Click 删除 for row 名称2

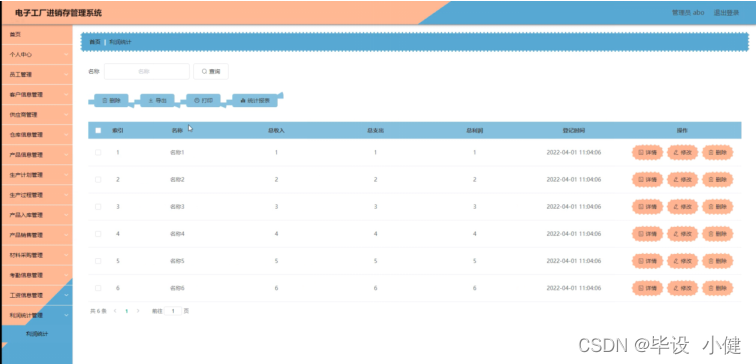click(x=717, y=179)
